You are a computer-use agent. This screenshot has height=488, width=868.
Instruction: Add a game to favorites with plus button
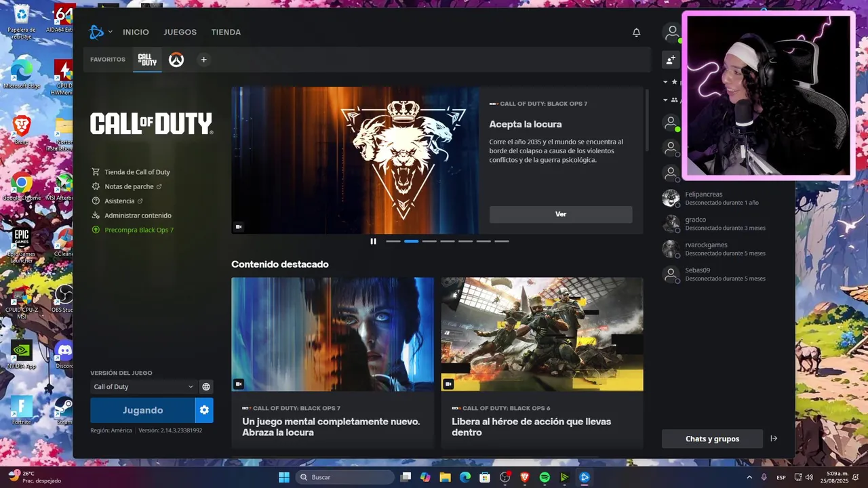[203, 60]
